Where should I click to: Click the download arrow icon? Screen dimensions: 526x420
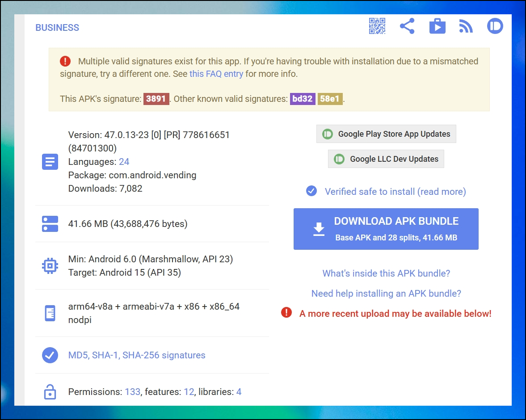point(319,229)
